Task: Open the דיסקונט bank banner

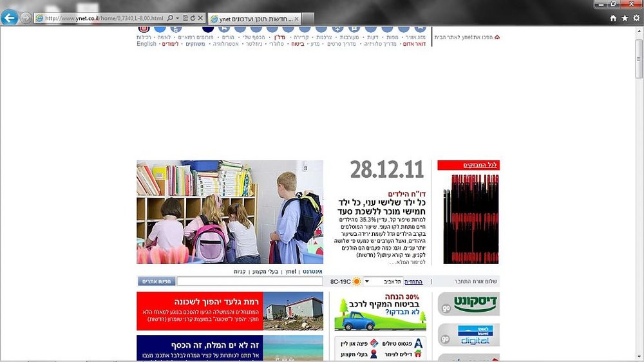Action: (x=469, y=304)
